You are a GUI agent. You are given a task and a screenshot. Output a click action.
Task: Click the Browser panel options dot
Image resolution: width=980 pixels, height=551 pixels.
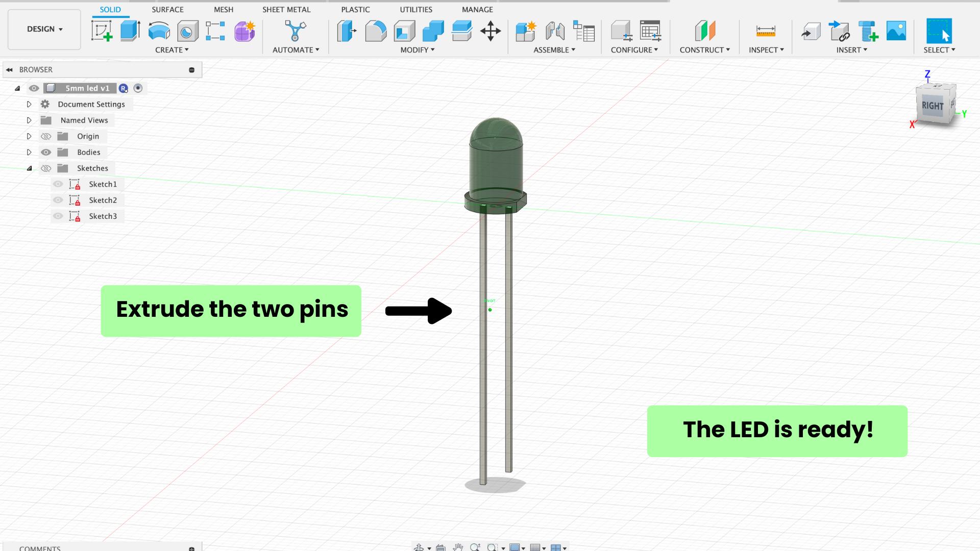192,70
